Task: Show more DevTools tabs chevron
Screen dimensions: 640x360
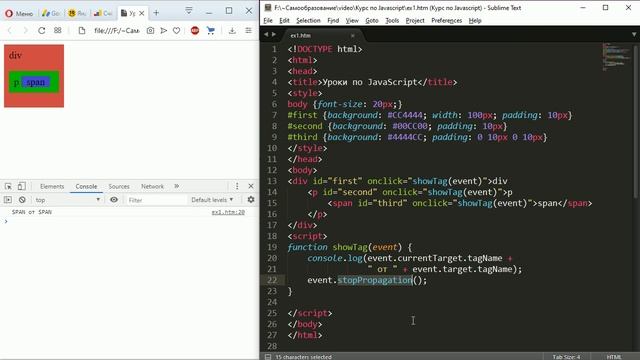Action: click(176, 186)
